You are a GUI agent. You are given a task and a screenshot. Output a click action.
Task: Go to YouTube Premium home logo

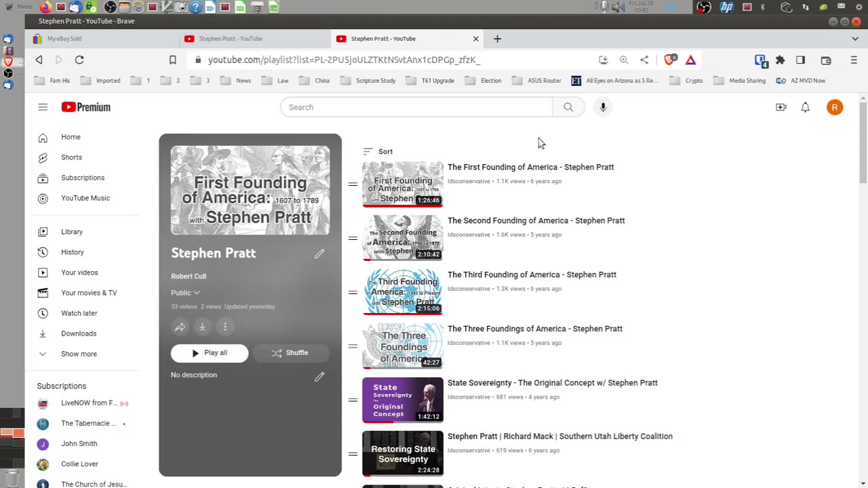click(86, 107)
